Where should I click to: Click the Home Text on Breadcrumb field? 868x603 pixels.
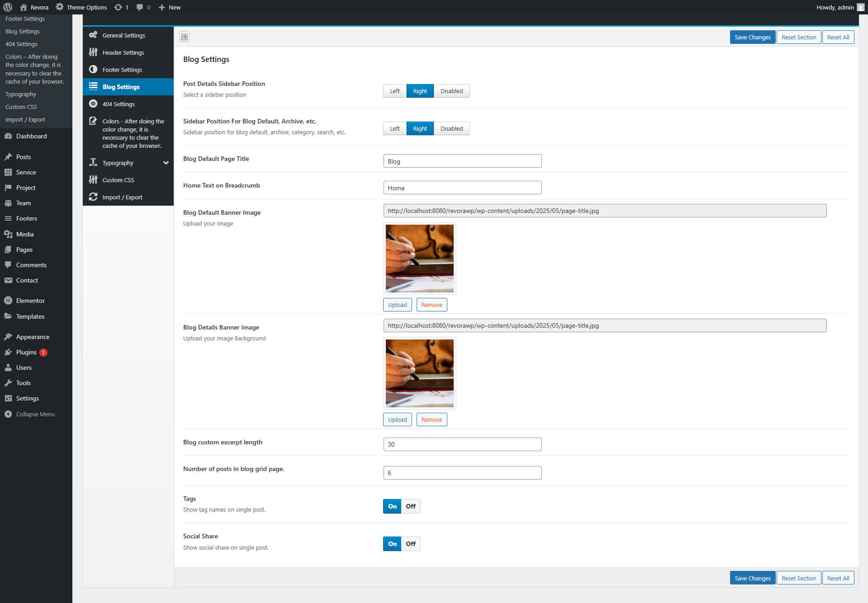pos(462,188)
